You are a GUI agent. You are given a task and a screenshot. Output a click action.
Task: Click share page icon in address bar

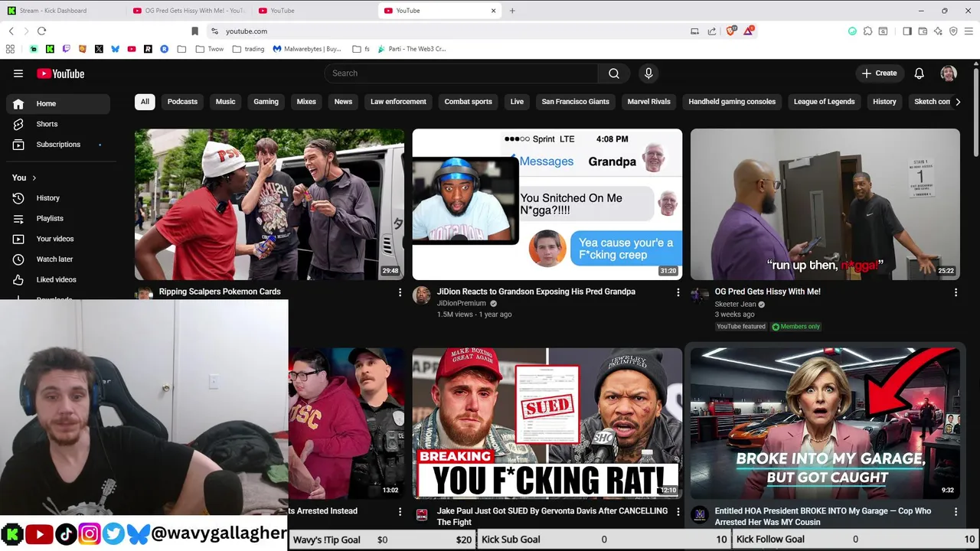click(x=712, y=31)
